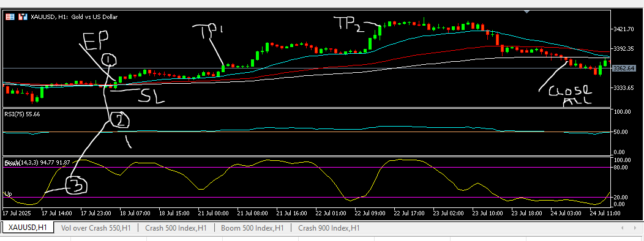Click the '21 Jul 00:00' time axis label
The image size is (644, 241).
pyautogui.click(x=213, y=213)
